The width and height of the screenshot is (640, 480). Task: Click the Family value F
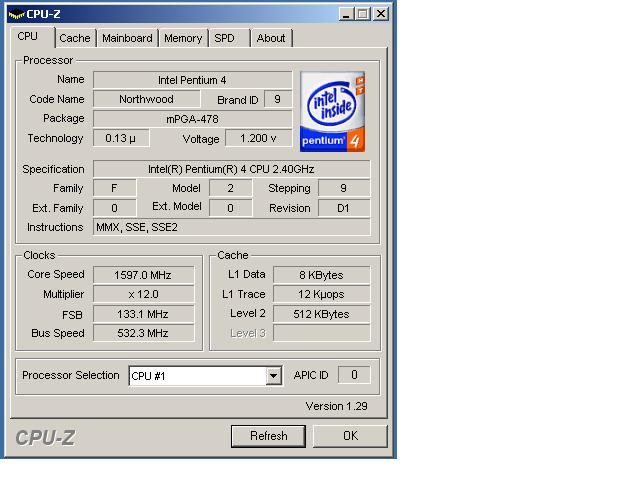click(x=114, y=188)
